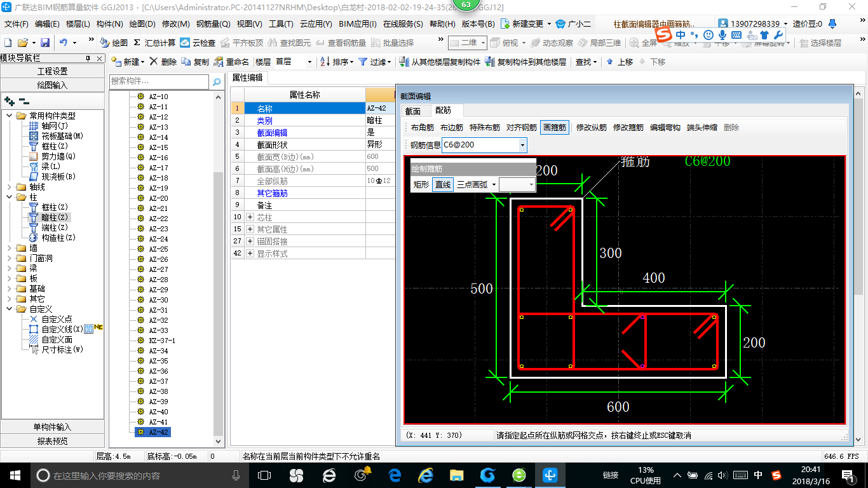Pin the 模块导航栏 panel

[x=88, y=58]
